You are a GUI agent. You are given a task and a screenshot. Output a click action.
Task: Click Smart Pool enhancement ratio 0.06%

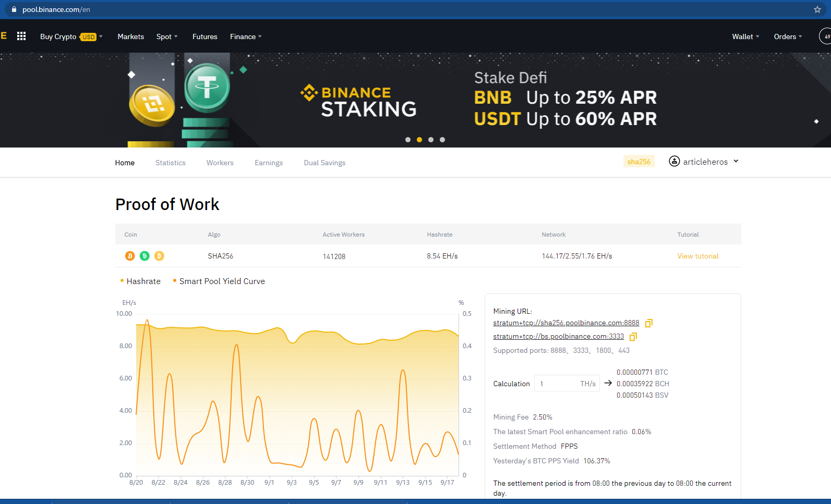(x=642, y=432)
